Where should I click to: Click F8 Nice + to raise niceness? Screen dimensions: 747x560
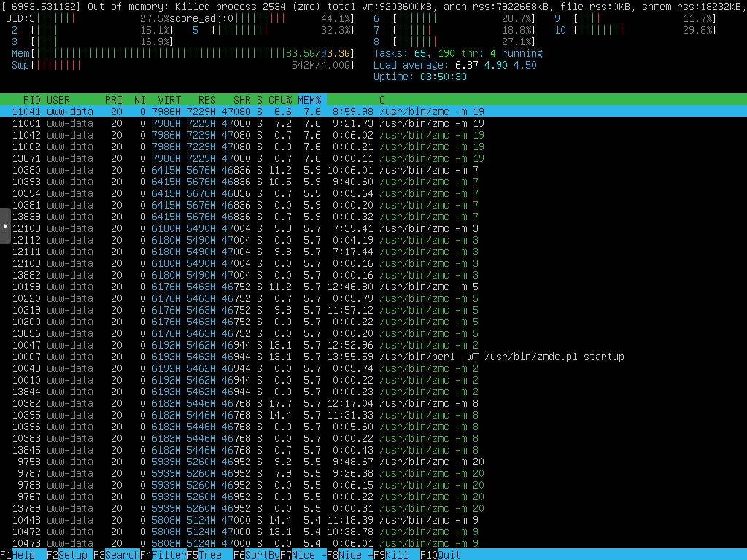coord(350,555)
